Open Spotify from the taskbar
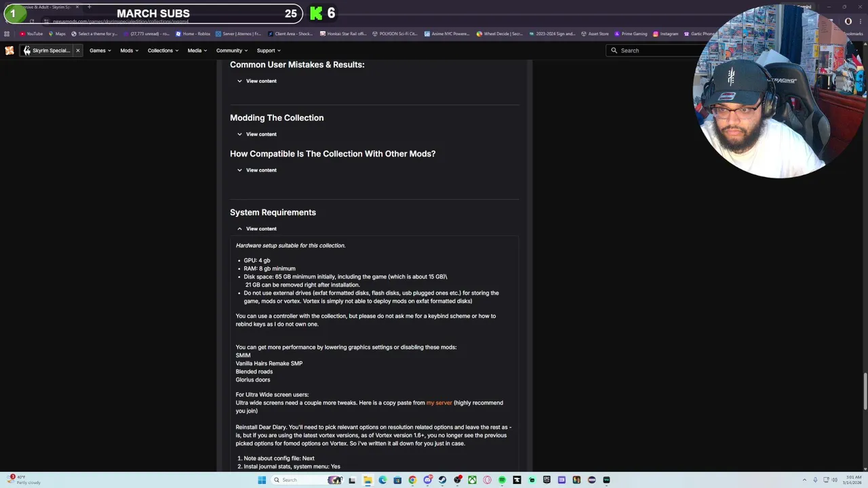 click(x=502, y=480)
